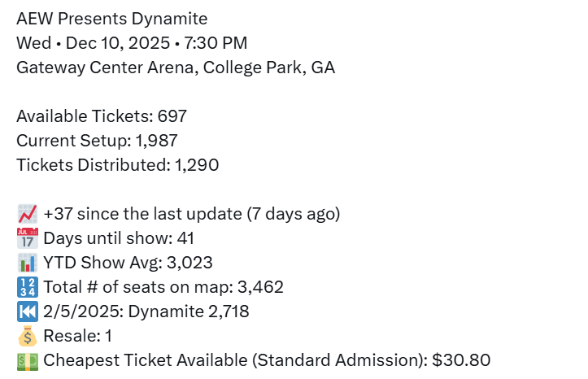This screenshot has height=379, width=588.
Task: Click the blue rewind track emoji
Action: click(27, 311)
